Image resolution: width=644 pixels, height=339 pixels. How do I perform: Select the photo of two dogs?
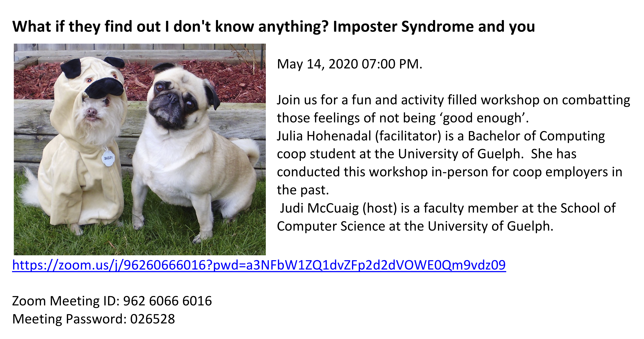pos(140,149)
